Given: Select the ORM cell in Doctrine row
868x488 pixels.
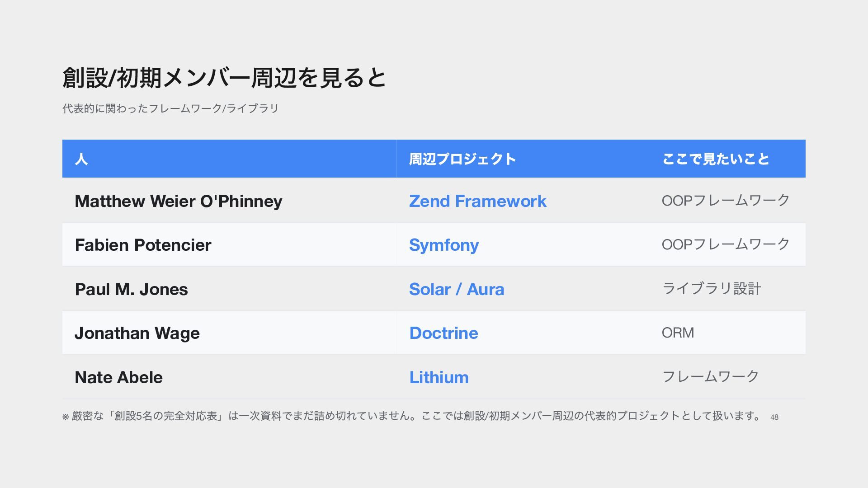Looking at the screenshot, I should click(x=678, y=333).
